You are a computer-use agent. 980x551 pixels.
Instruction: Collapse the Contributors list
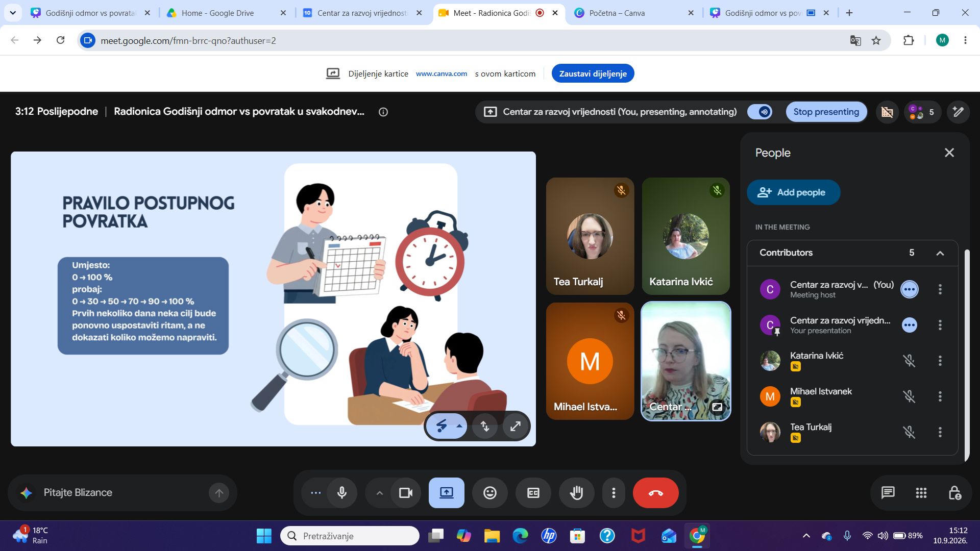pos(940,253)
